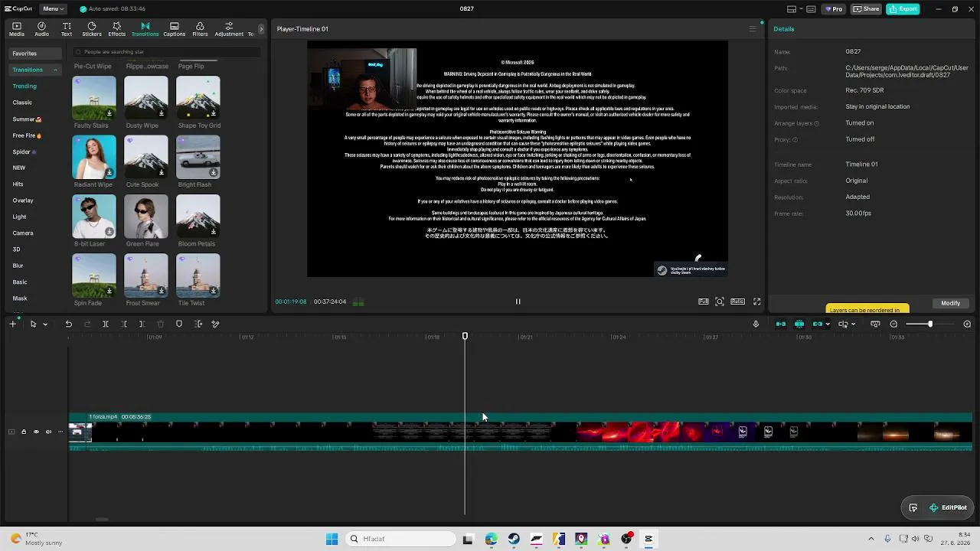Mute the main track audio

[48, 432]
